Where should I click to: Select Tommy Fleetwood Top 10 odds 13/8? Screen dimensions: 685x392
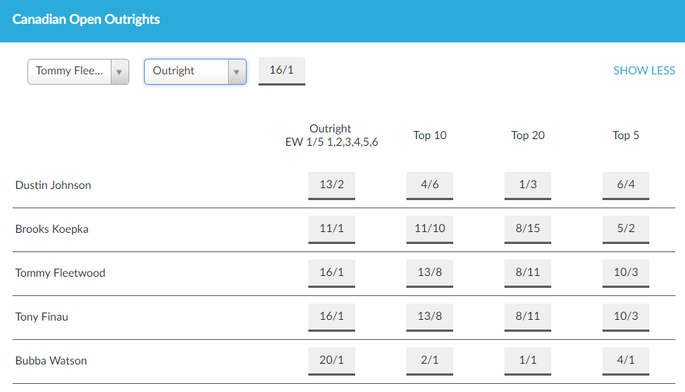(429, 273)
